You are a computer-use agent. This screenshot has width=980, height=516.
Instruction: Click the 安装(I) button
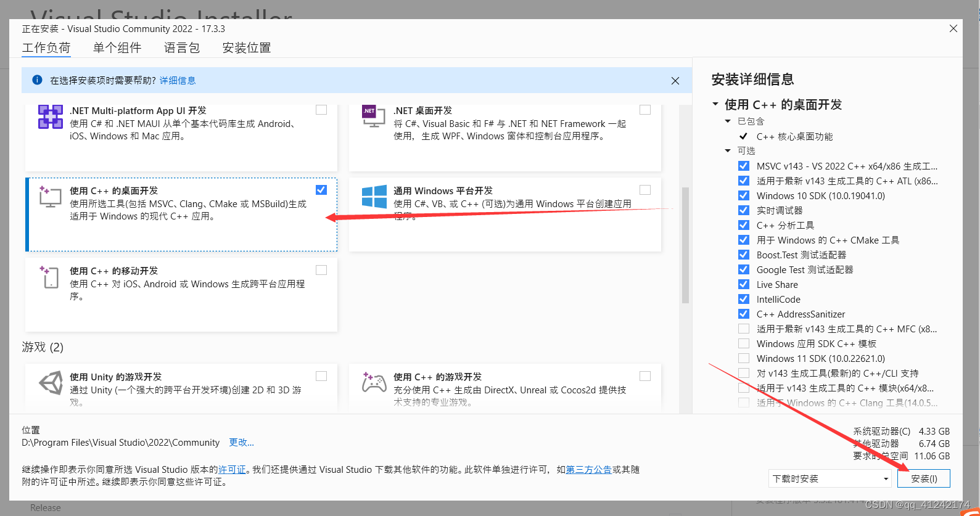coord(924,478)
